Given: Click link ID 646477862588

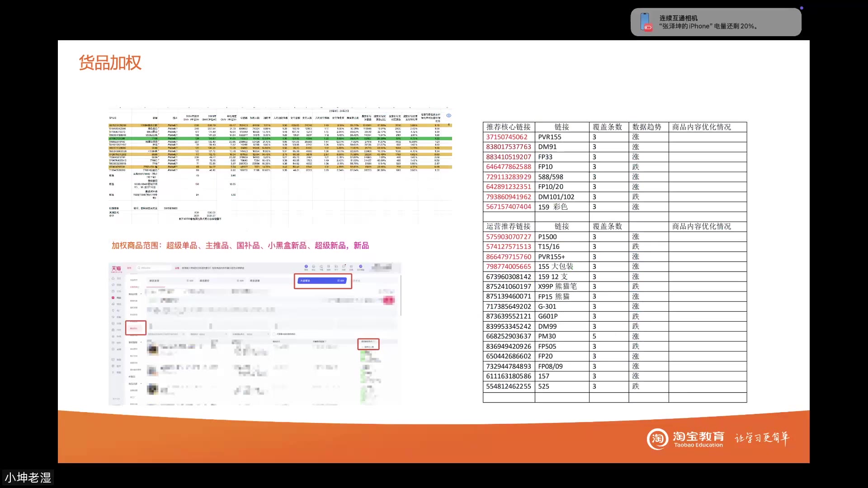Looking at the screenshot, I should 509,167.
